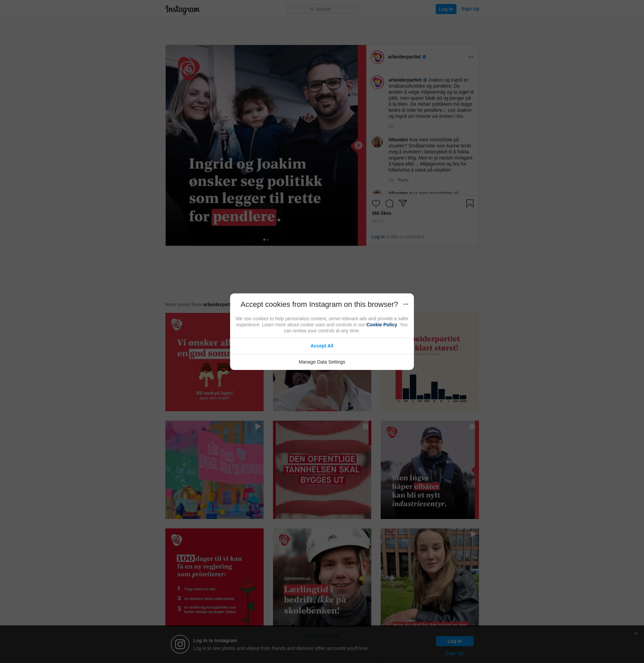
Task: Open the tannhelsen post thumbnail
Action: pyautogui.click(x=322, y=470)
